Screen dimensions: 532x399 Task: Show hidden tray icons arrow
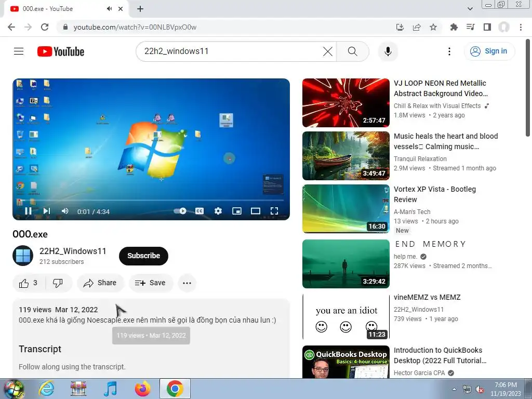click(x=454, y=389)
